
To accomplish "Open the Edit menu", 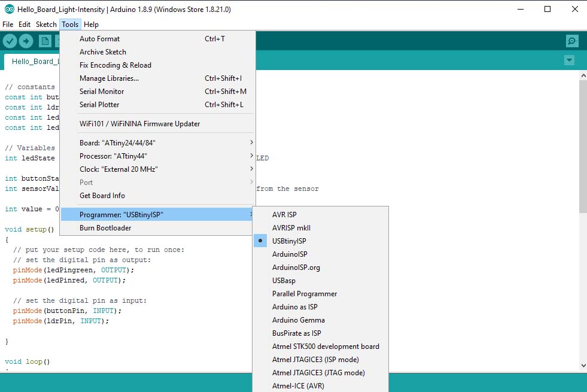I will (25, 25).
